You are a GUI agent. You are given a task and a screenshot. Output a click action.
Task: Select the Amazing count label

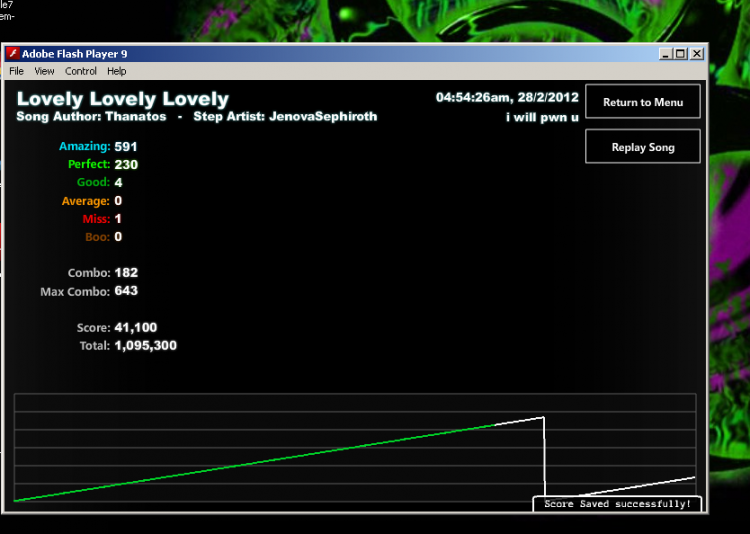85,146
